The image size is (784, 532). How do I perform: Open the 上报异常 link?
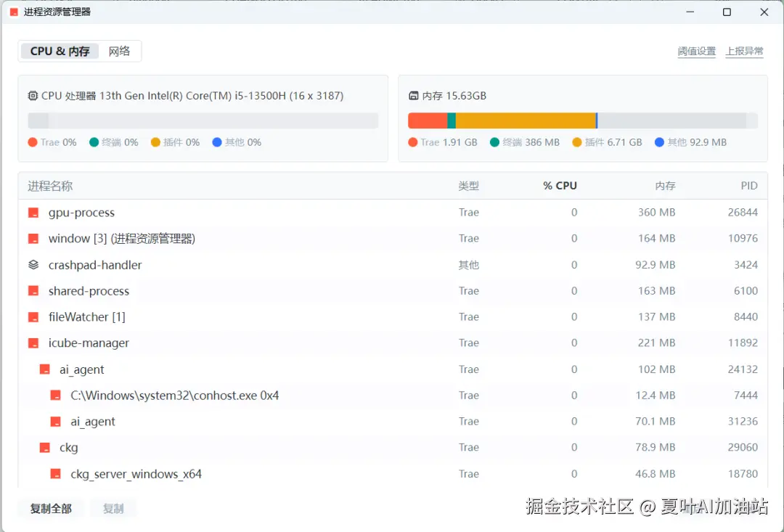pyautogui.click(x=745, y=51)
